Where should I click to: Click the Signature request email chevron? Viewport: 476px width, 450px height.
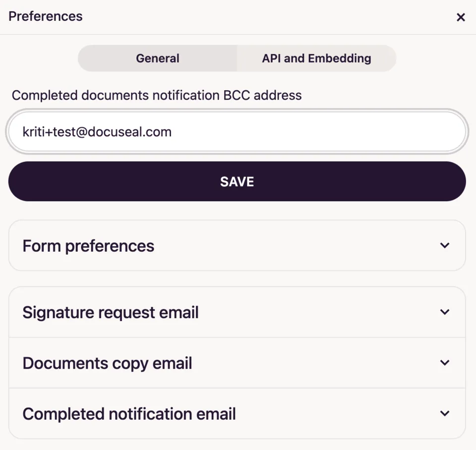[x=445, y=312]
